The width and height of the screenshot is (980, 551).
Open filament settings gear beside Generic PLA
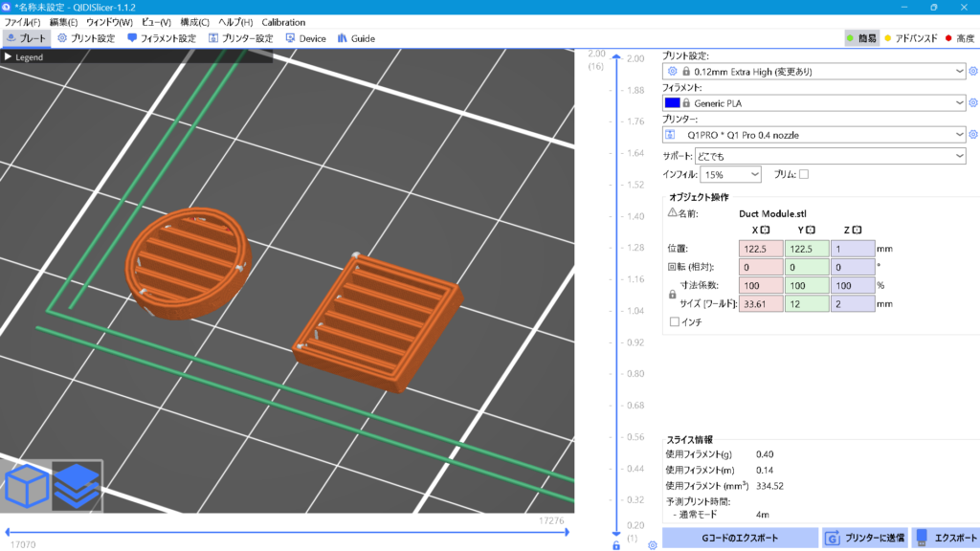973,102
